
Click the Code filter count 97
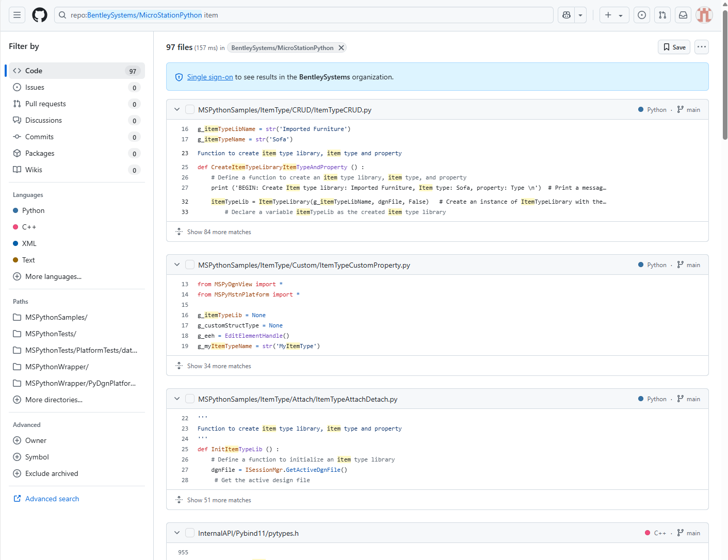pos(133,71)
